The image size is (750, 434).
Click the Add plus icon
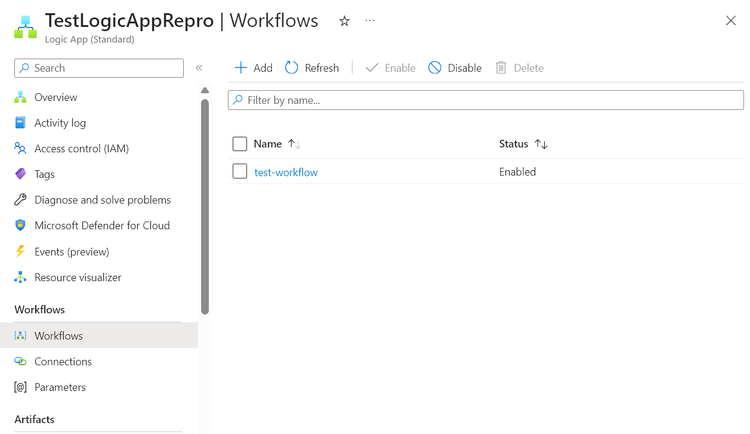pos(240,68)
